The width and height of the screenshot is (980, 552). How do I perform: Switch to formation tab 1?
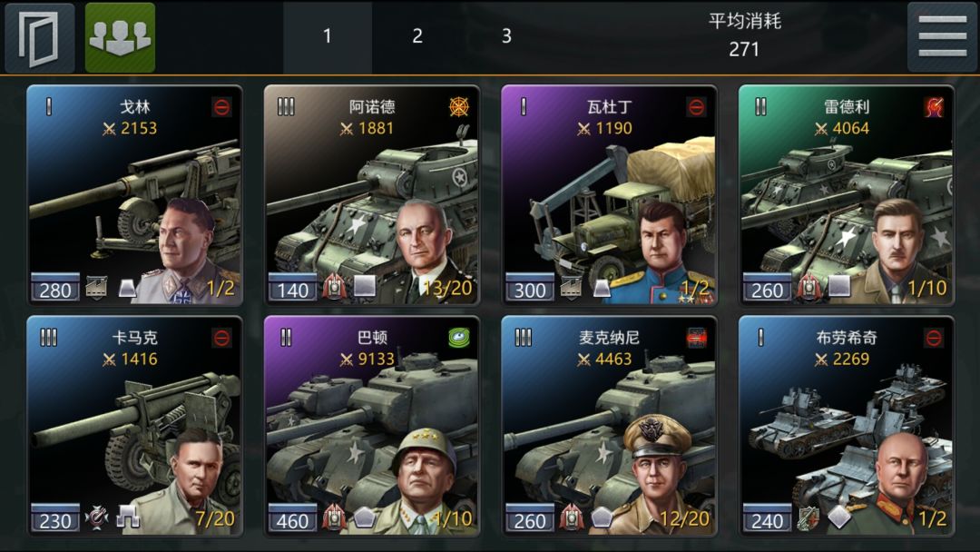coord(328,37)
